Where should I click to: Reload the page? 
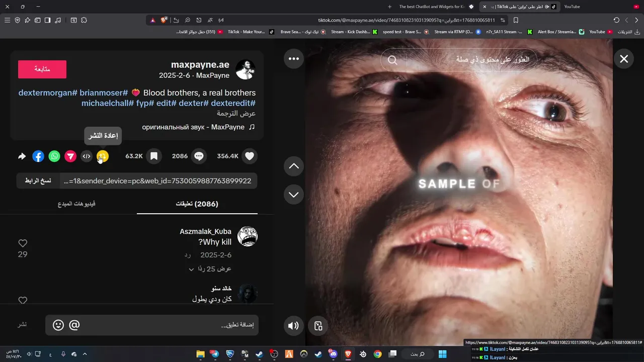(x=616, y=20)
